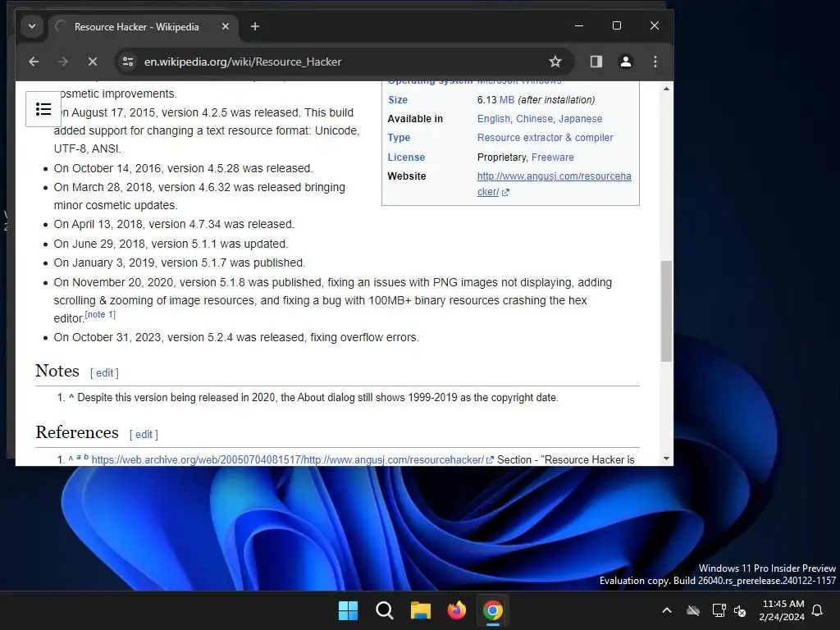
Task: Open Chrome side panel
Action: point(596,62)
